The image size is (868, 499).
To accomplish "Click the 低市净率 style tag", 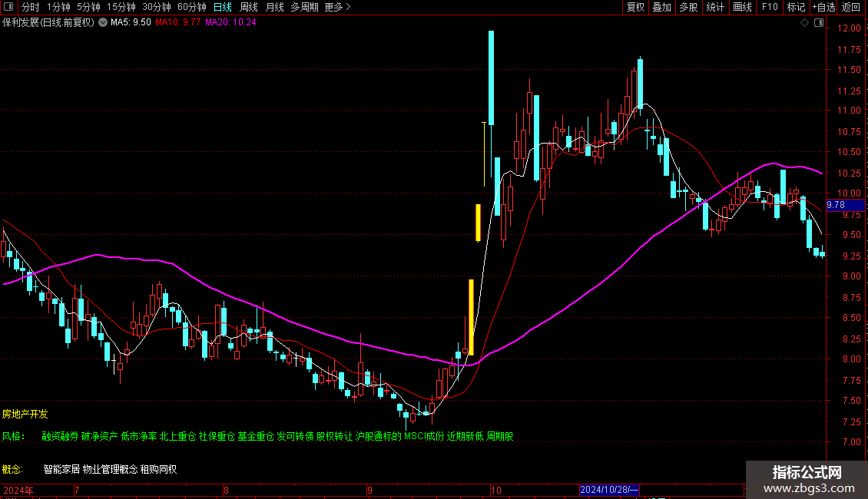I will [x=139, y=437].
